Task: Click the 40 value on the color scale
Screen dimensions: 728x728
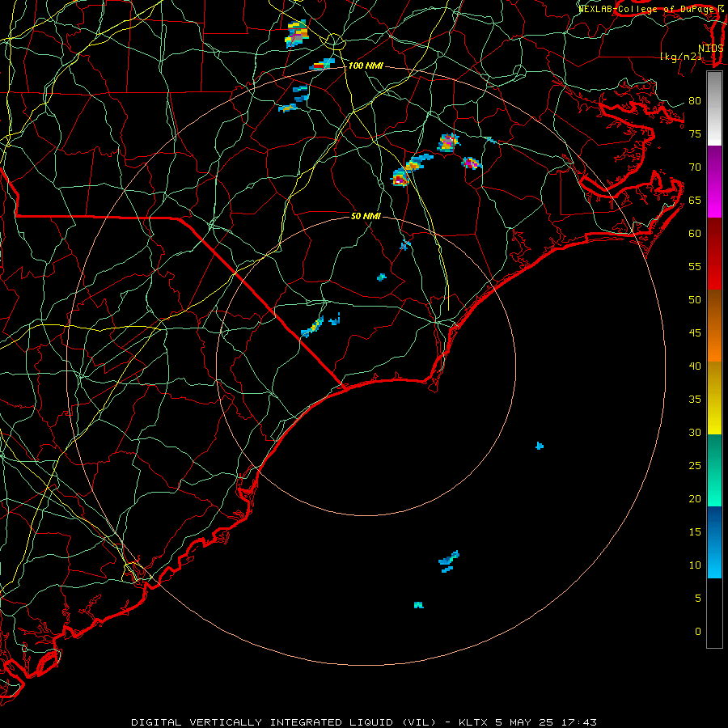Action: (695, 366)
